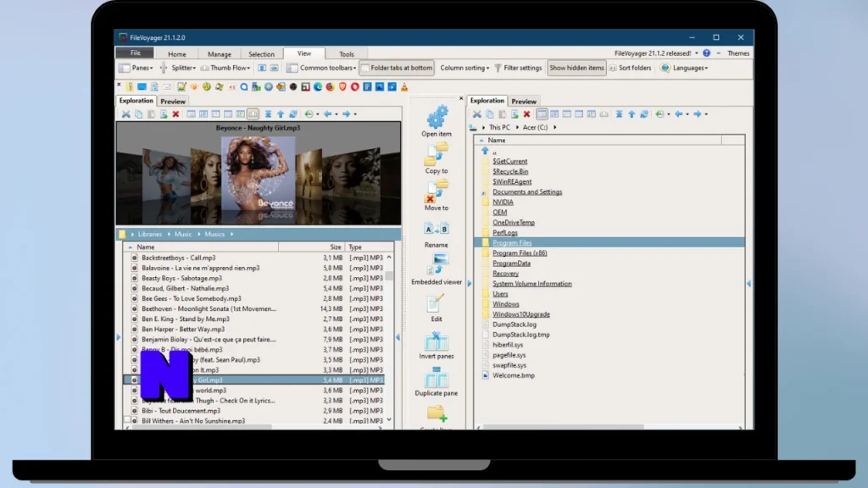Click the Copy icon in right pane toolbar

pos(490,114)
